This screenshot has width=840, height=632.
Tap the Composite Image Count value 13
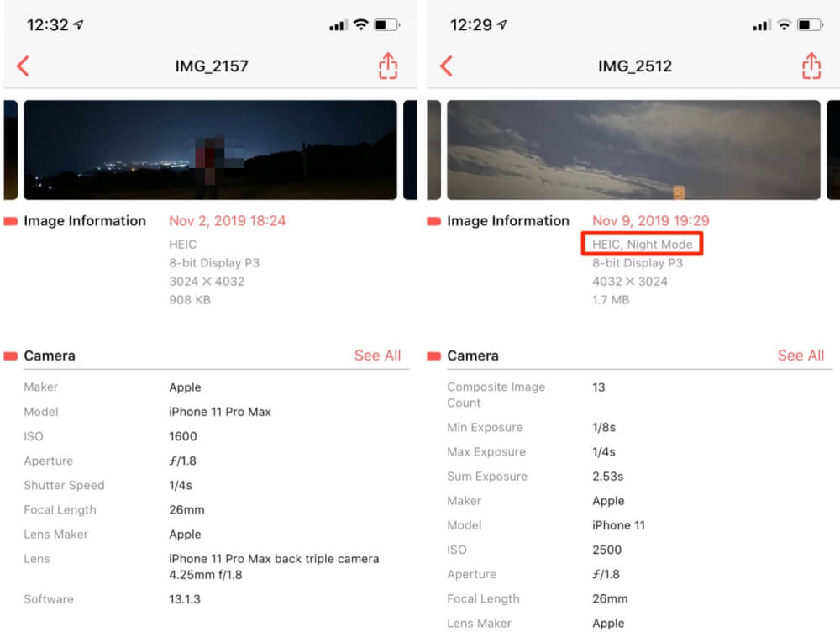click(598, 387)
